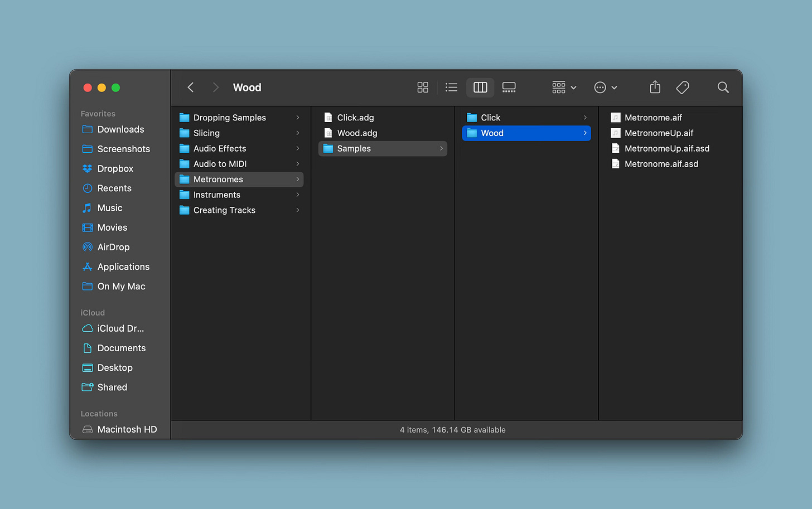Select the Audio to MIDI folder

pos(239,164)
